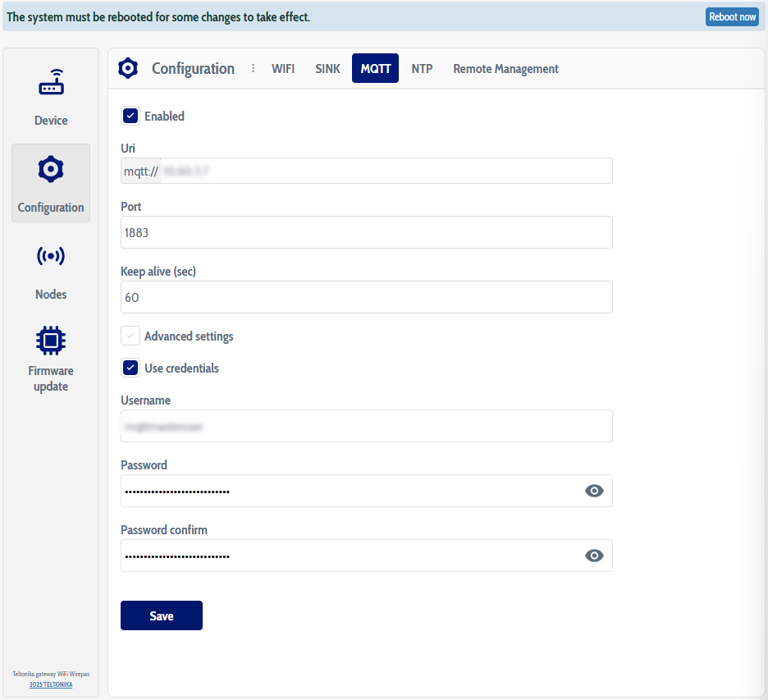Open the Remote Management tab
The width and height of the screenshot is (768, 700).
505,69
